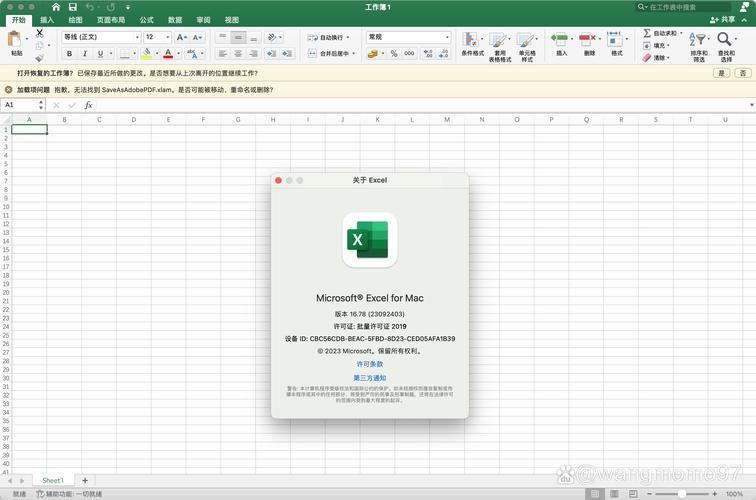Select column header D

(x=134, y=120)
